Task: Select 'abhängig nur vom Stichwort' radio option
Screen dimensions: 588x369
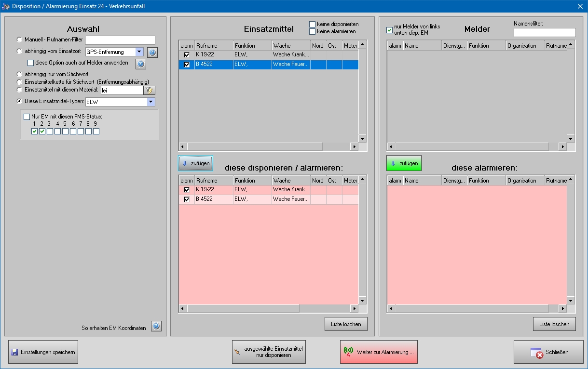Action: tap(20, 75)
